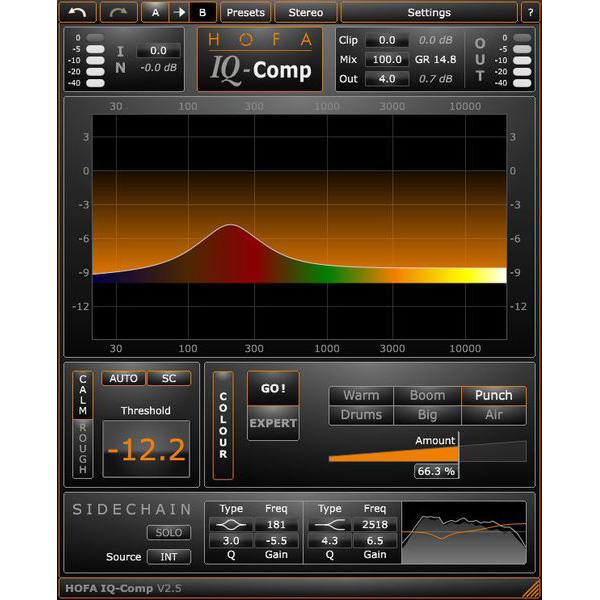Select the bell filter type icon

tap(231, 525)
